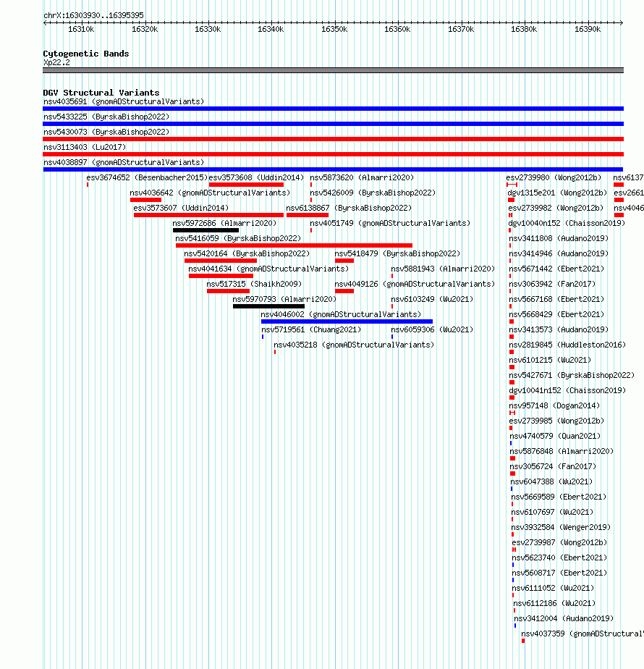Open the nsv4740579 Quan2021 label

tap(555, 436)
